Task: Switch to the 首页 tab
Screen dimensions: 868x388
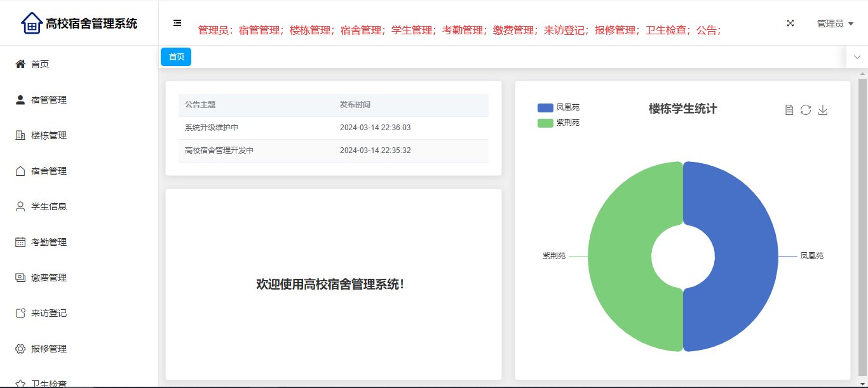Action: point(176,57)
